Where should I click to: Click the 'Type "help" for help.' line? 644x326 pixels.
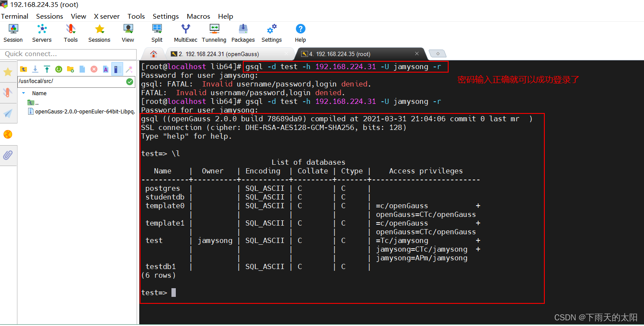point(187,136)
